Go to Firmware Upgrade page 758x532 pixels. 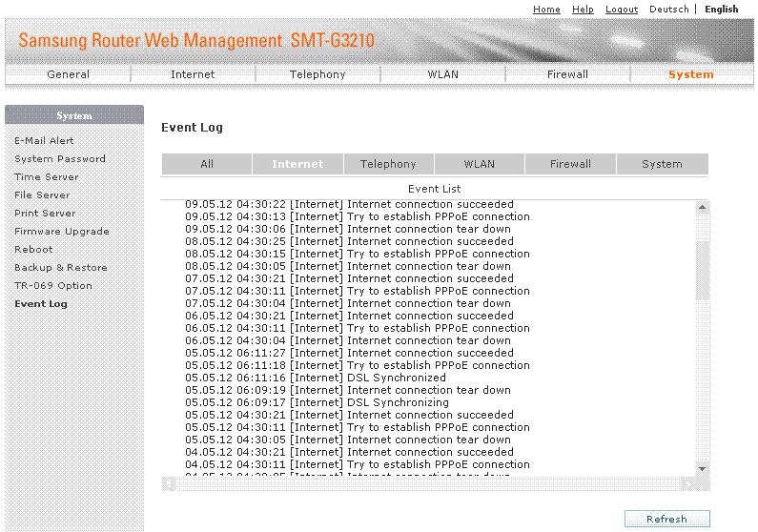(x=62, y=232)
